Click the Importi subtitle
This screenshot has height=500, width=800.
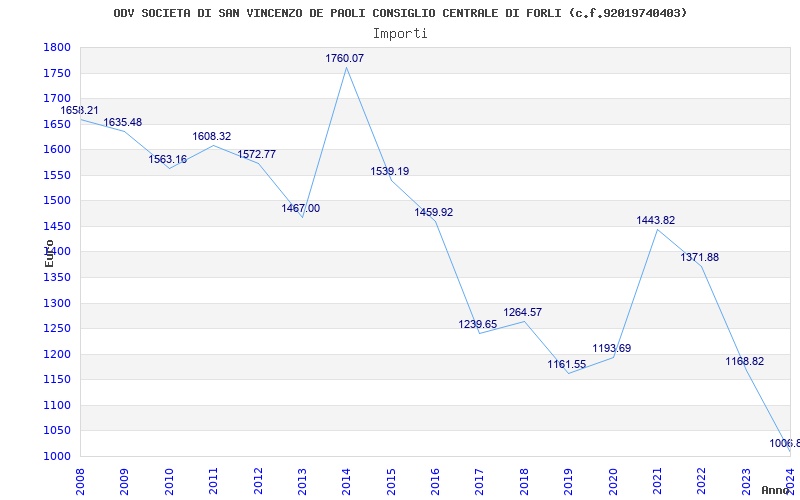click(x=400, y=34)
